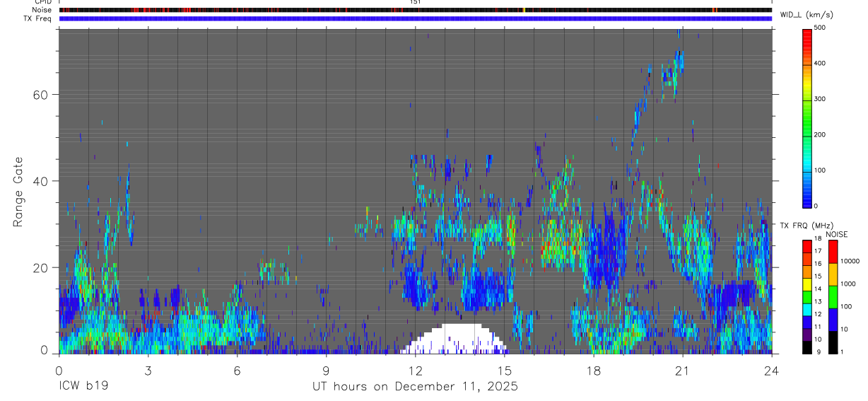The image size is (868, 401).
Task: Click the 'Noise' row label at top left
Action: click(x=42, y=10)
